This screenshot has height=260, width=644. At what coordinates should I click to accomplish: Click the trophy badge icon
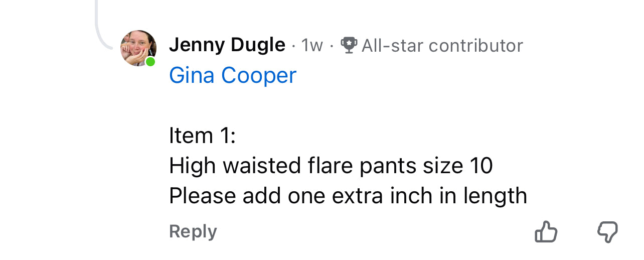click(349, 45)
